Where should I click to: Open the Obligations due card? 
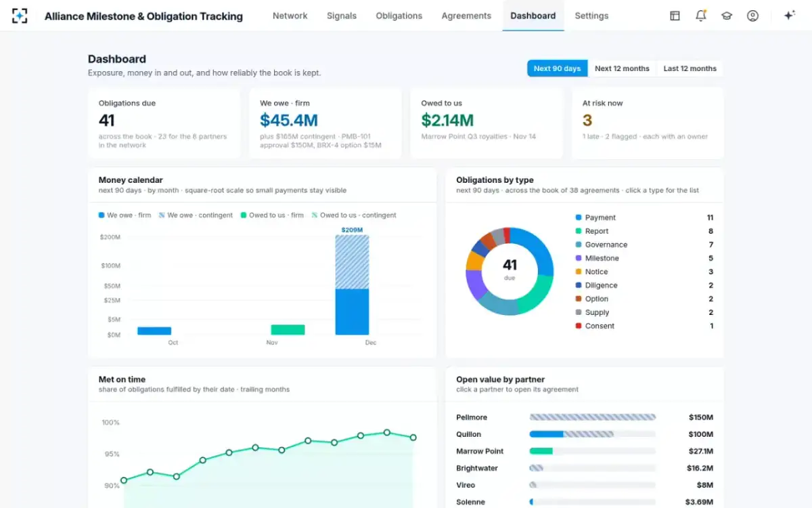pyautogui.click(x=164, y=123)
